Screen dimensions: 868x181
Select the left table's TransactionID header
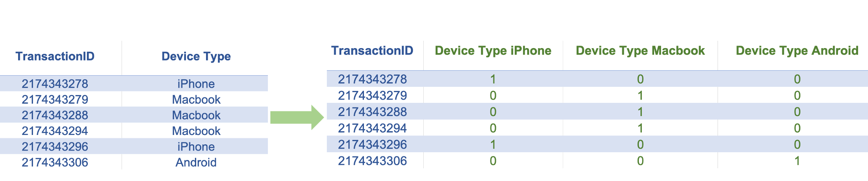55,56
